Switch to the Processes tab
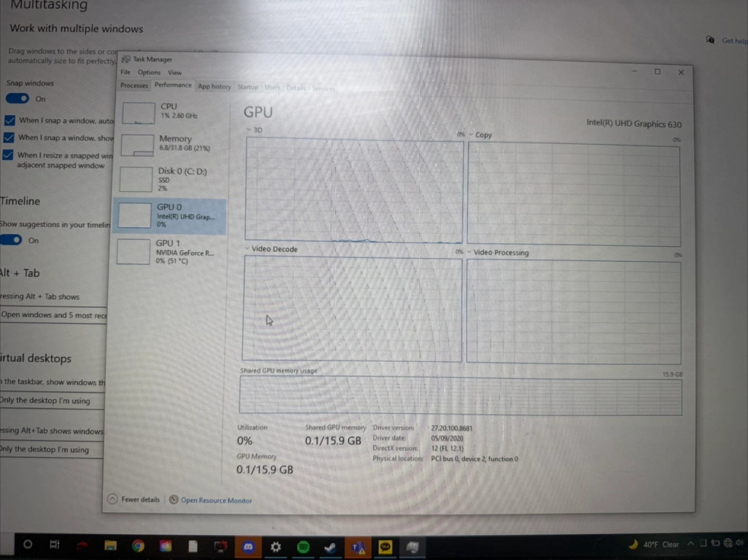This screenshot has height=560, width=748. pos(135,86)
